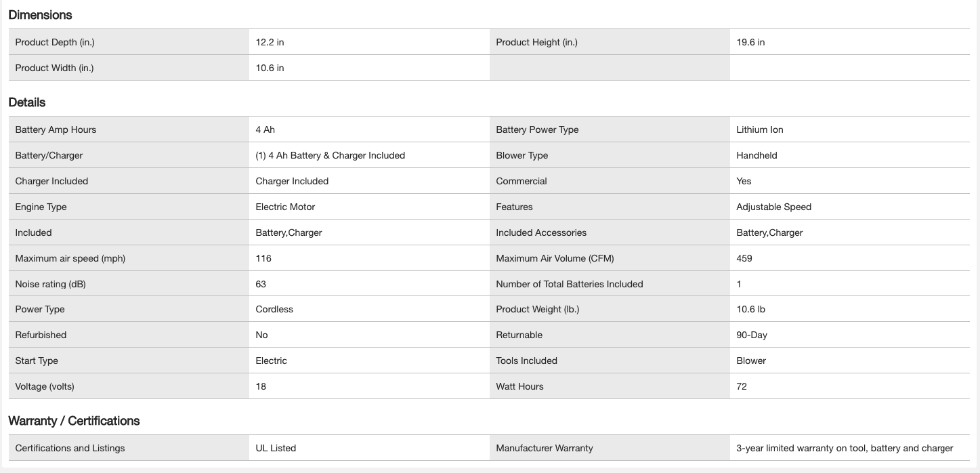The image size is (980, 473).
Task: Click the Details section heading
Action: [27, 102]
